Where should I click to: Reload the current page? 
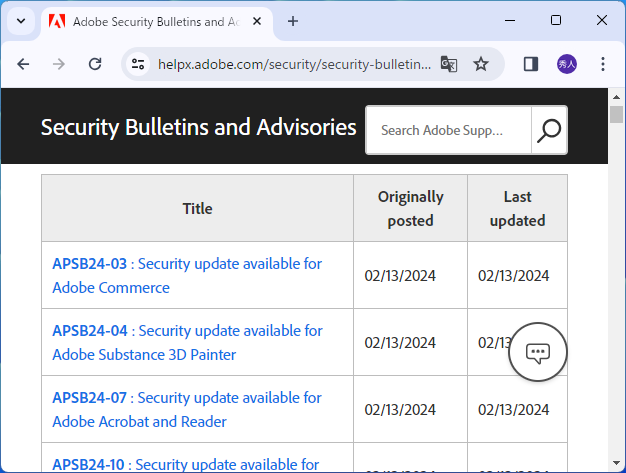tap(95, 64)
